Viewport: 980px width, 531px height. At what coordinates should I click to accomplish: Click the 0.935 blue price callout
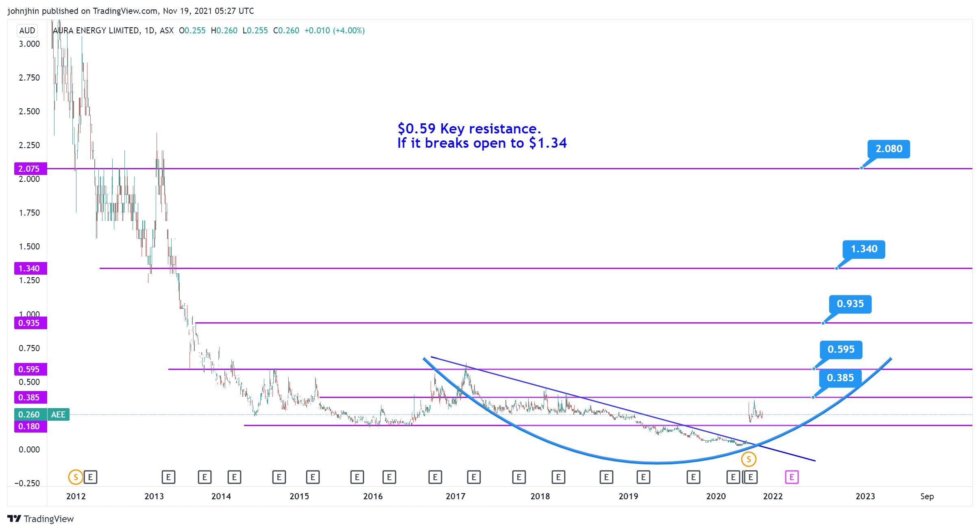[x=850, y=304]
